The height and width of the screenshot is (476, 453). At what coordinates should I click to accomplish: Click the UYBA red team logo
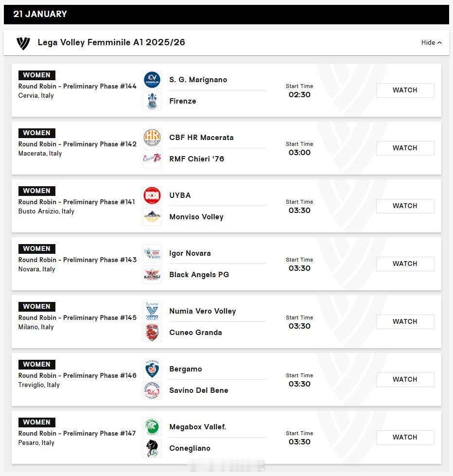pyautogui.click(x=152, y=195)
